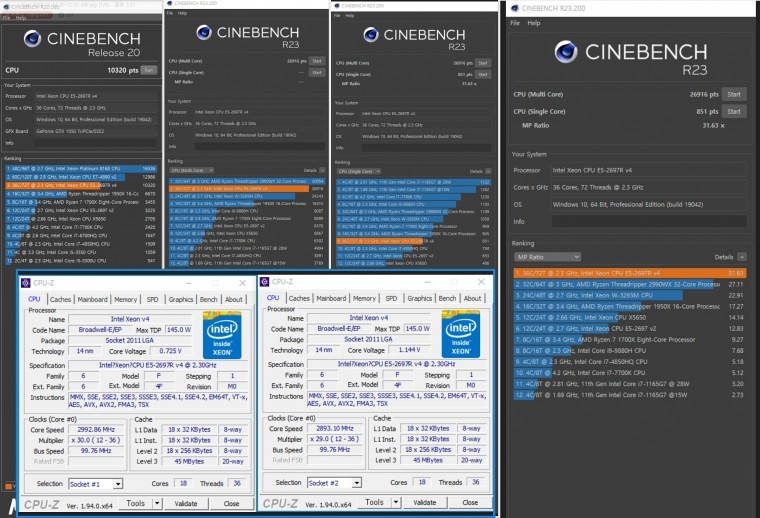Select the orange Xeon E5-2697R v4 row with MP Ratio 31.63
760x518 pixels.
[x=630, y=273]
